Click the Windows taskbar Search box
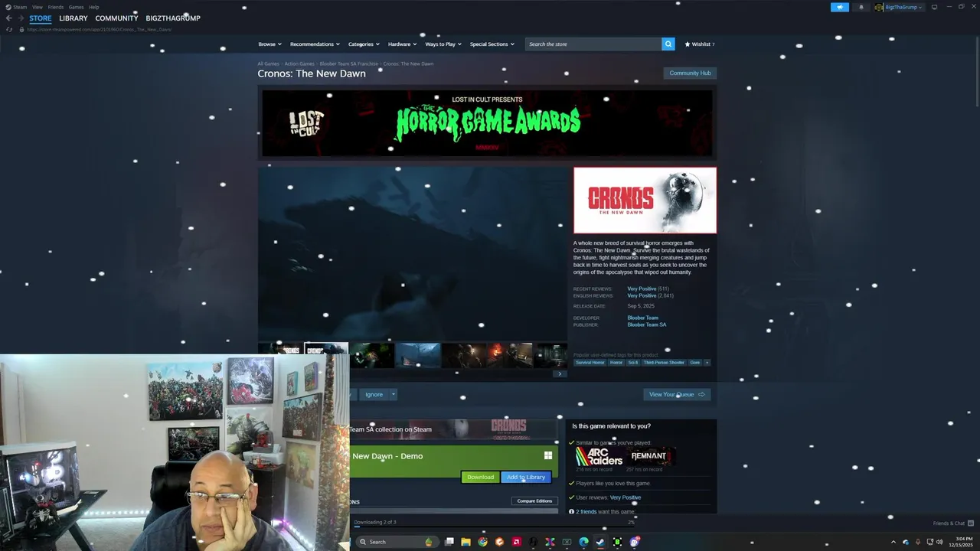 [x=397, y=542]
